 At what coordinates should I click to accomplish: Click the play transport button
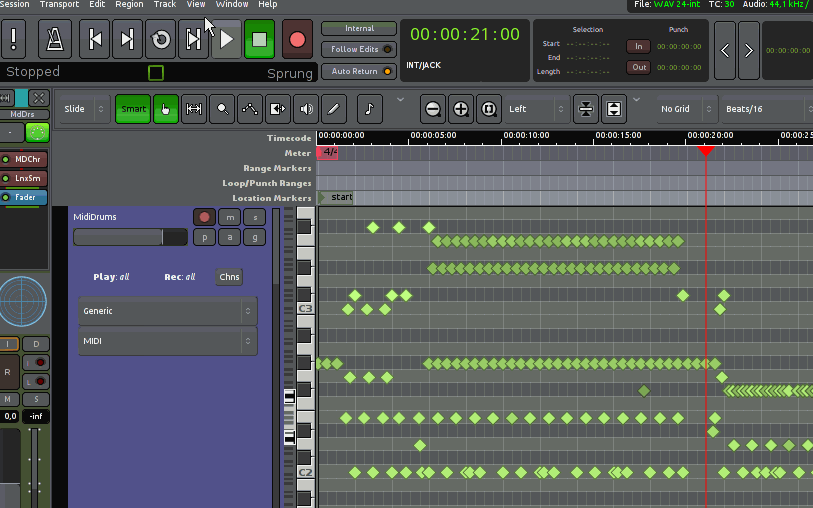click(x=227, y=40)
